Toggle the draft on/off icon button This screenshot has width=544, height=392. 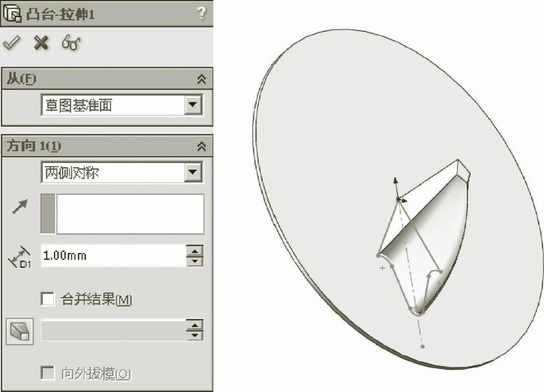pyautogui.click(x=20, y=331)
